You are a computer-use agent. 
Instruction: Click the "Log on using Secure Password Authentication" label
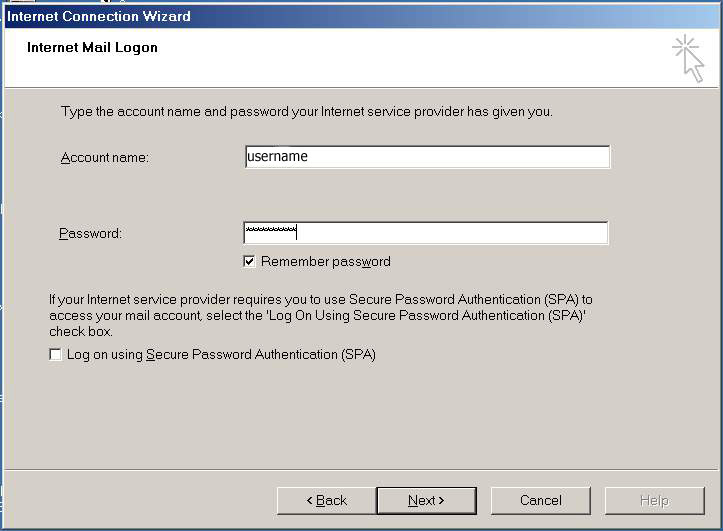221,355
